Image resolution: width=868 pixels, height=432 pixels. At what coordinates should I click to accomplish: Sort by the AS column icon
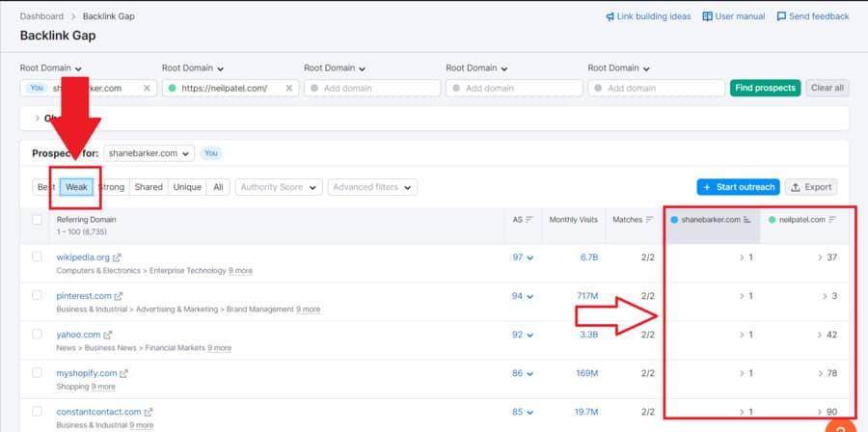(529, 220)
